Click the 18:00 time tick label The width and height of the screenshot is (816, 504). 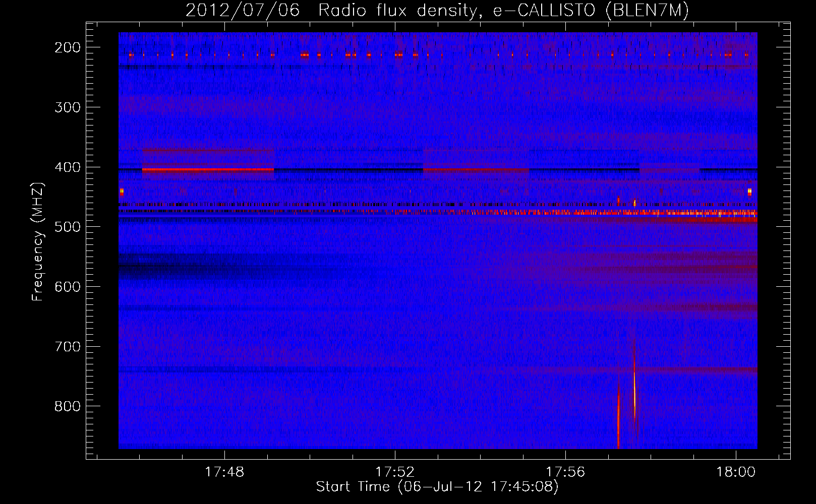tap(736, 472)
